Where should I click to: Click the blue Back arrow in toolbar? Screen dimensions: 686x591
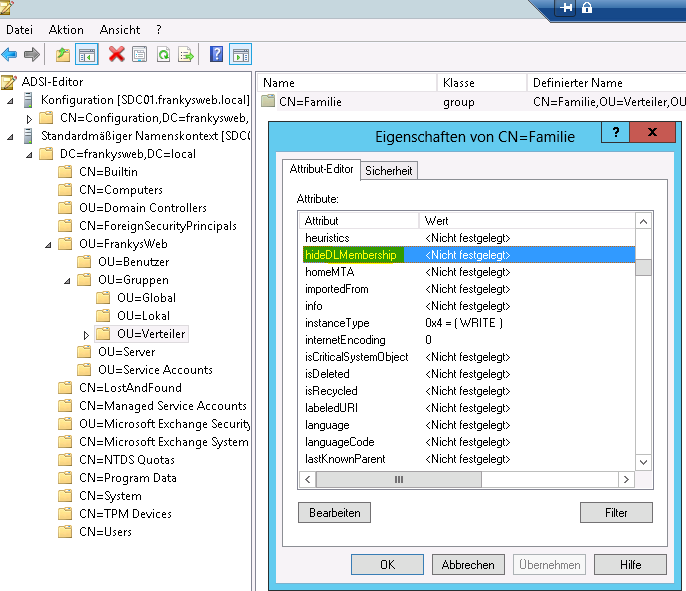[x=10, y=54]
